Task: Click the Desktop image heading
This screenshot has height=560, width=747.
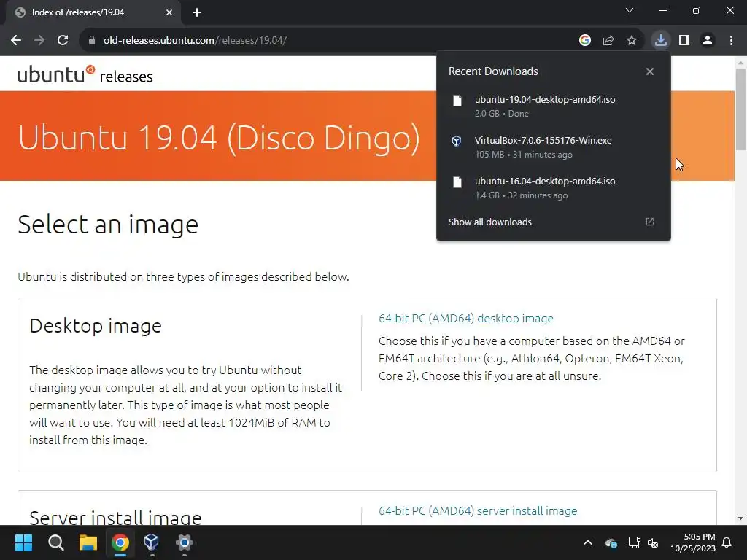Action: click(96, 326)
